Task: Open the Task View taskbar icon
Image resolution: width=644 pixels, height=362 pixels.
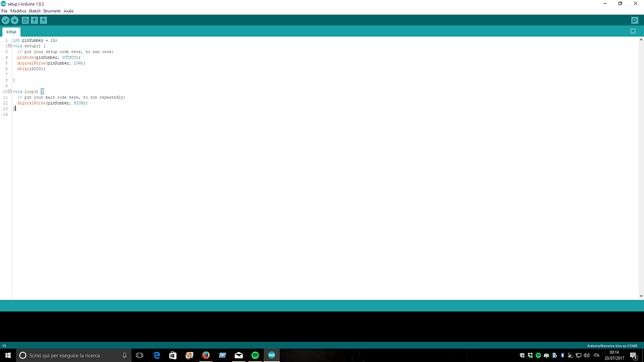Action: click(140, 355)
